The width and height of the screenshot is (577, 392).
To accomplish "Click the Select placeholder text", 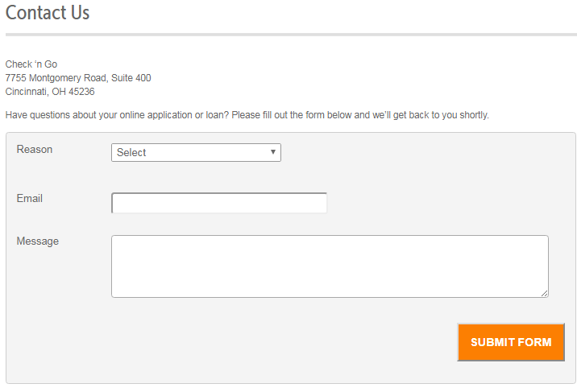I will tap(131, 152).
